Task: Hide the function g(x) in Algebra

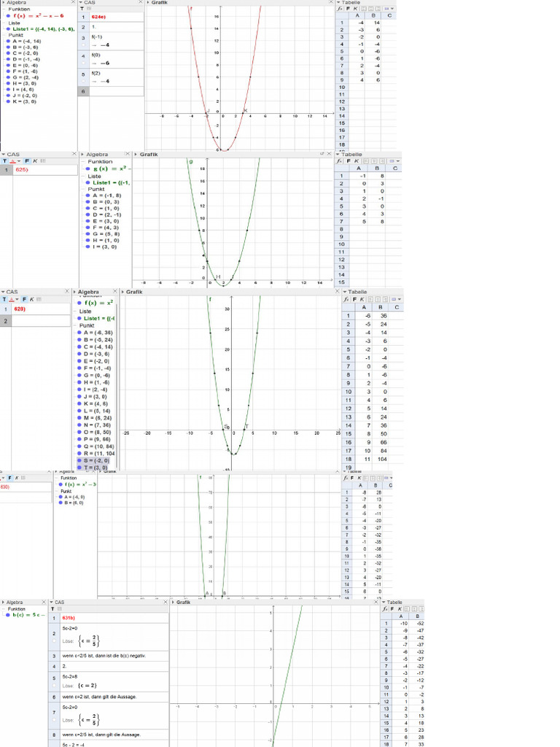Action: coord(88,169)
